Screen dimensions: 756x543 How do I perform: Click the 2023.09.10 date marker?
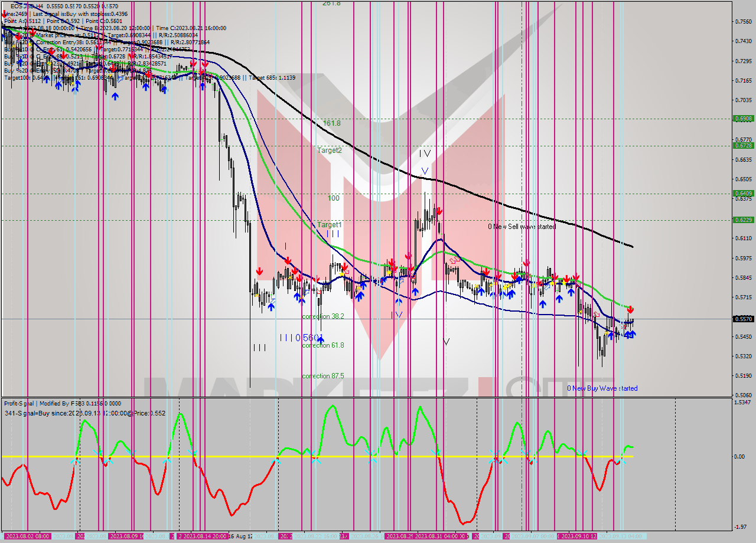pos(579,536)
